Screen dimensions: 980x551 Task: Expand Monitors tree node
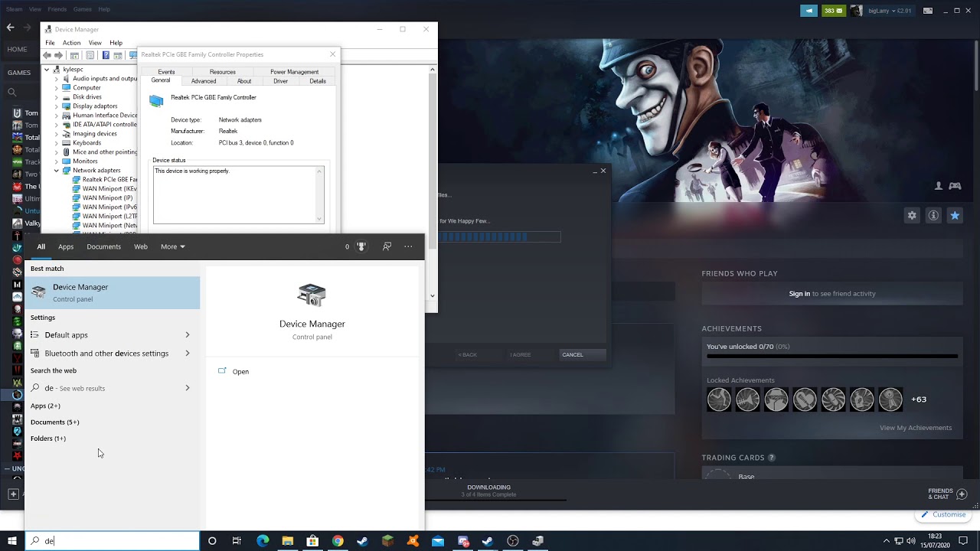pyautogui.click(x=56, y=161)
